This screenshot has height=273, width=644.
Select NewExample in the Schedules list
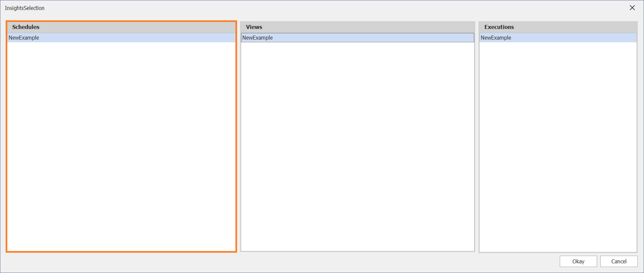121,38
